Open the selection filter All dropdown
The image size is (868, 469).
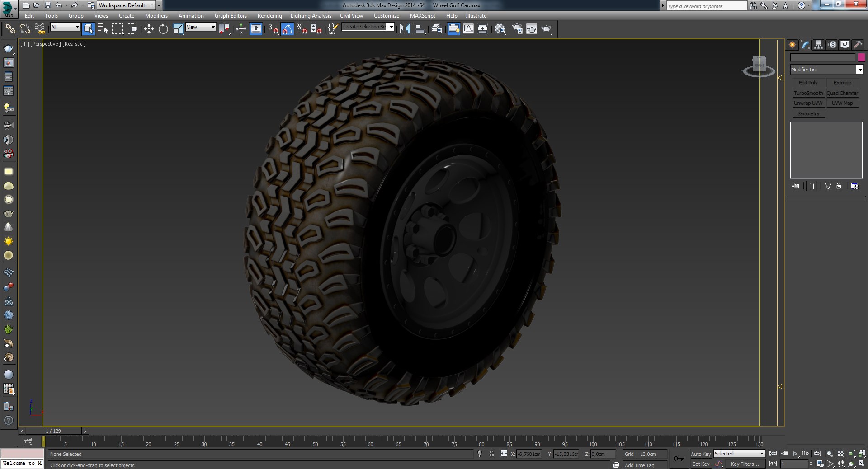(x=65, y=27)
